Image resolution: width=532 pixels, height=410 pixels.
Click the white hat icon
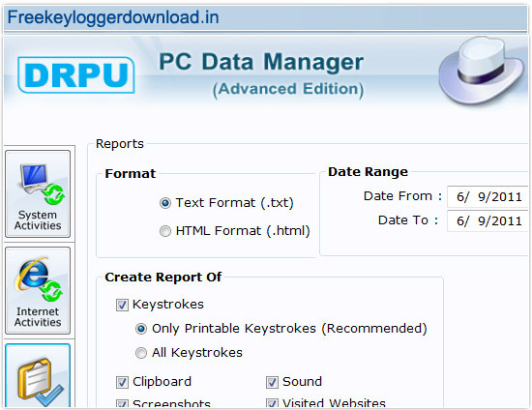[481, 70]
